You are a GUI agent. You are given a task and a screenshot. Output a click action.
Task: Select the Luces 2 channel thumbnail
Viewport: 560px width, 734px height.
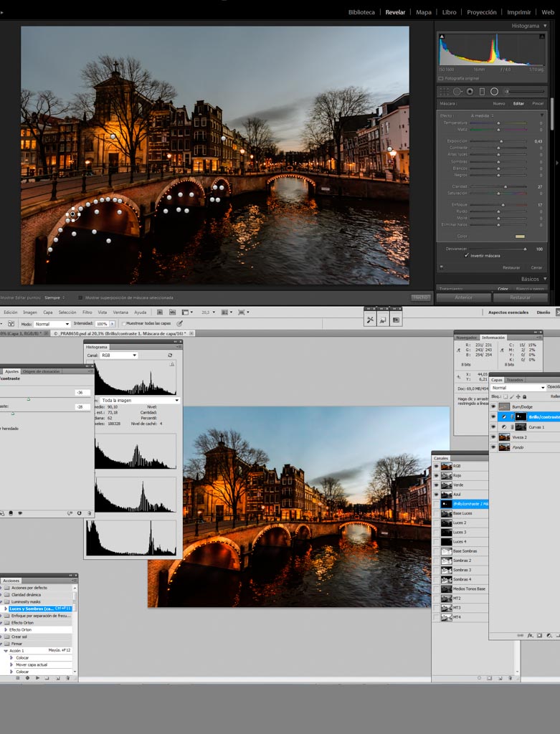(446, 523)
